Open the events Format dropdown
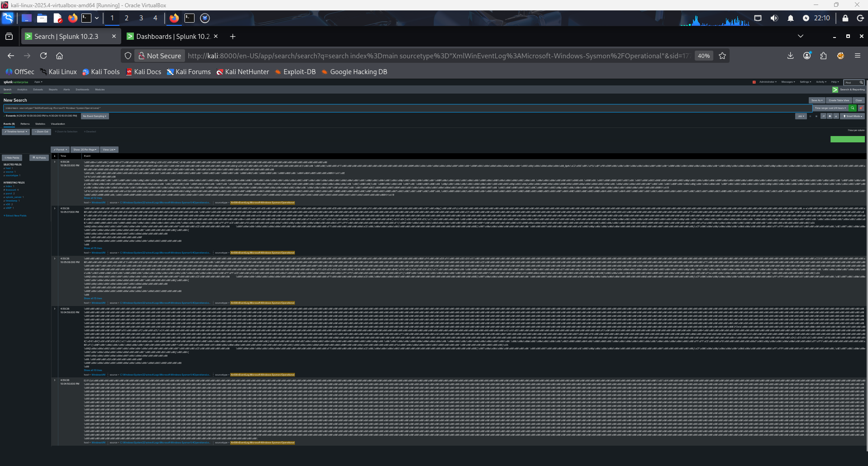The width and height of the screenshot is (868, 466). coord(60,150)
